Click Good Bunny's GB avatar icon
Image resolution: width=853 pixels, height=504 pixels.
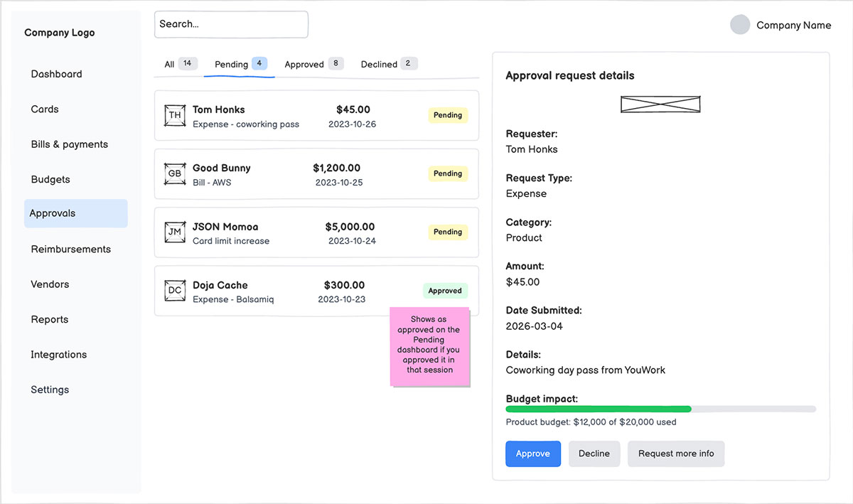[175, 173]
